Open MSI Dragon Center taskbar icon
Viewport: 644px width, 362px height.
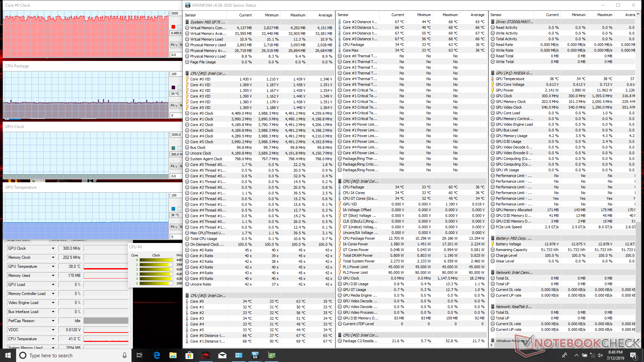click(206, 355)
